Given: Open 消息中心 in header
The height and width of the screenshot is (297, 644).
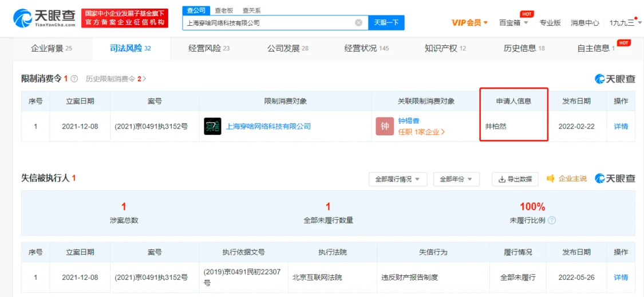Looking at the screenshot, I should (584, 23).
